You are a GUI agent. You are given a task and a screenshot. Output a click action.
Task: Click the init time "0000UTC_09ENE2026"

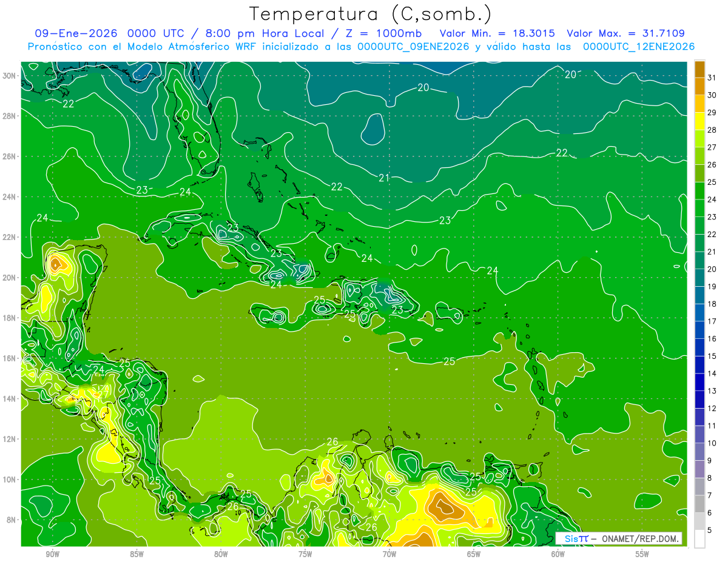413,47
